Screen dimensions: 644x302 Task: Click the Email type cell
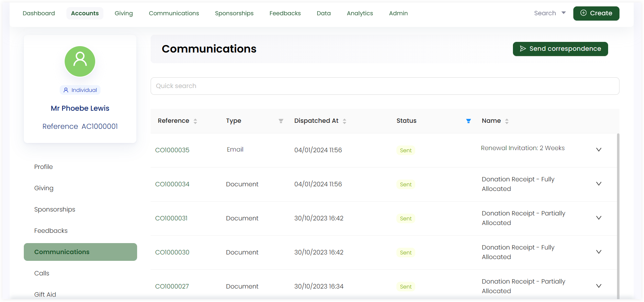point(235,149)
